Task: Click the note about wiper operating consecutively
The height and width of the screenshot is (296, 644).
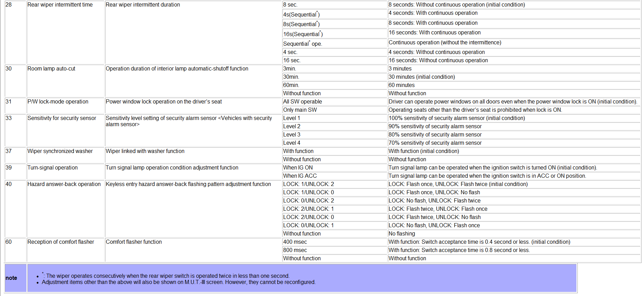Action: click(x=166, y=276)
